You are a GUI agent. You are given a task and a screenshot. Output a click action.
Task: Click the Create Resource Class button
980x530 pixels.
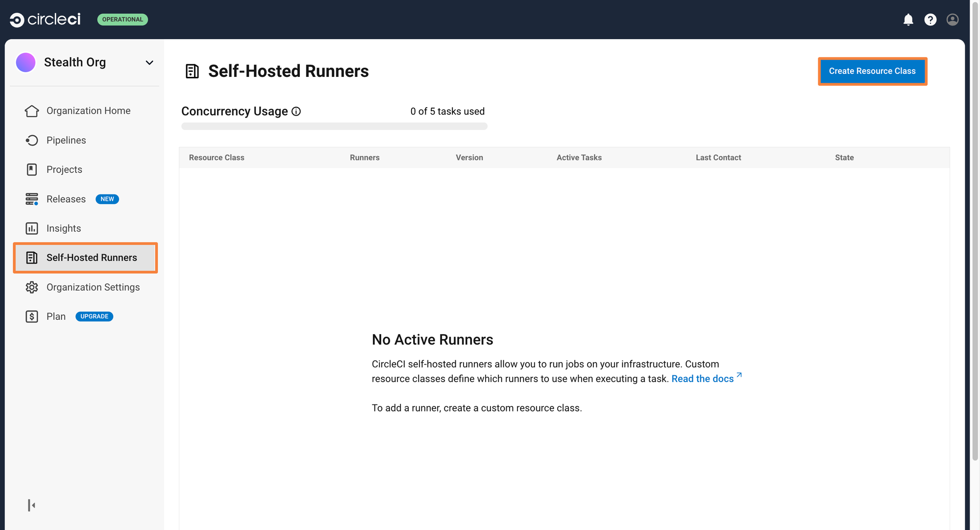click(x=872, y=71)
